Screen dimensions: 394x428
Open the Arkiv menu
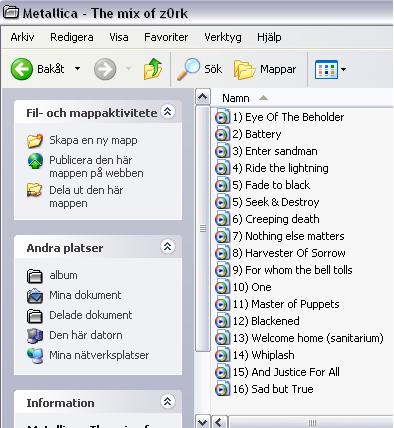click(22, 37)
